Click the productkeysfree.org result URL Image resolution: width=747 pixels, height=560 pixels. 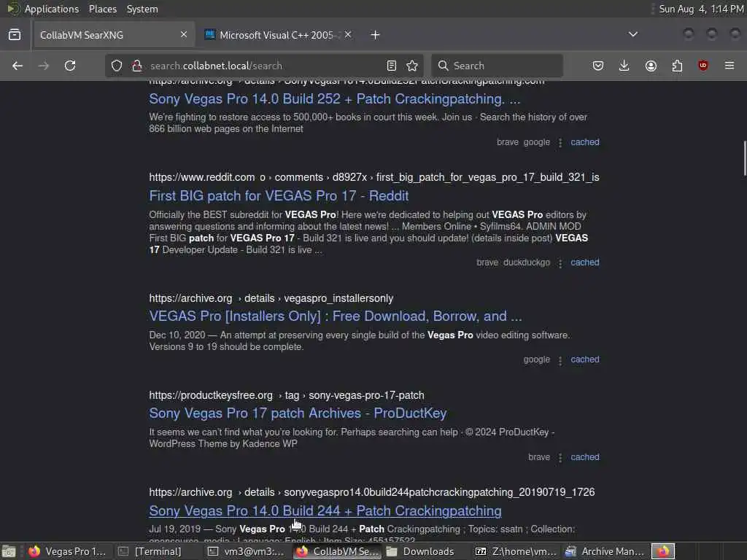(x=286, y=395)
